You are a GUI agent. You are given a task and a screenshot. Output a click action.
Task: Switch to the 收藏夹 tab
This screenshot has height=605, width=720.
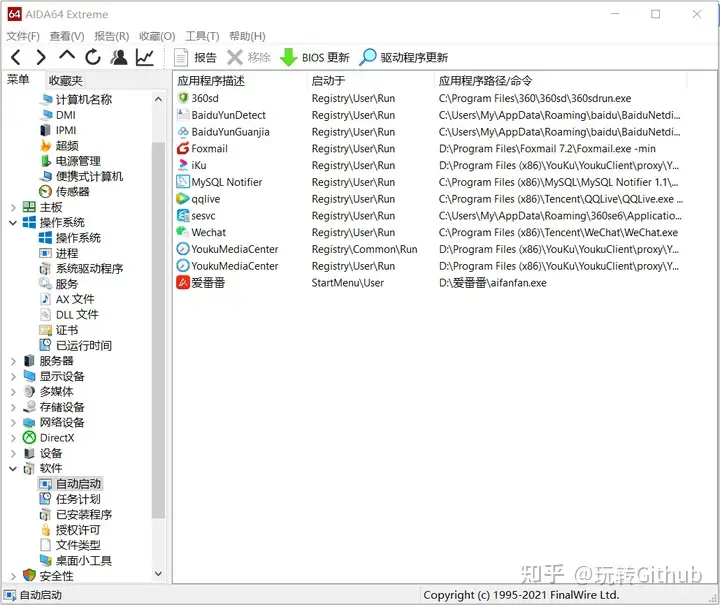66,81
